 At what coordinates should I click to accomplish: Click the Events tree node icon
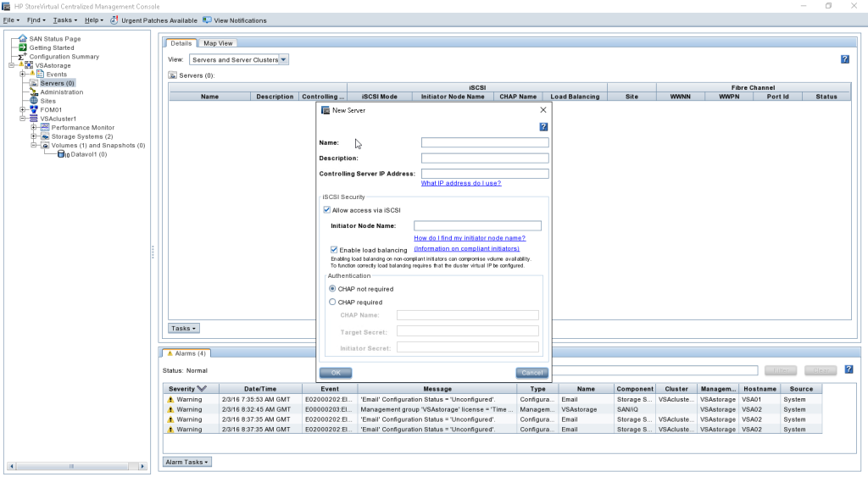40,74
